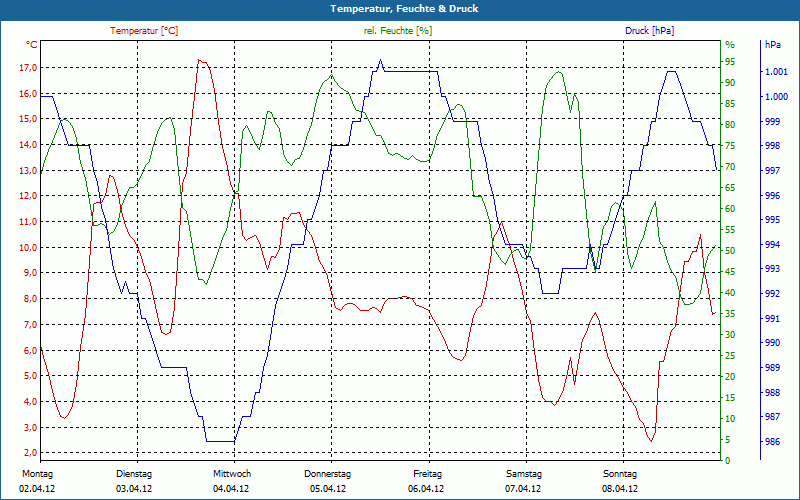
Task: Click the '15,0' temperature axis value
Action: pyautogui.click(x=28, y=119)
